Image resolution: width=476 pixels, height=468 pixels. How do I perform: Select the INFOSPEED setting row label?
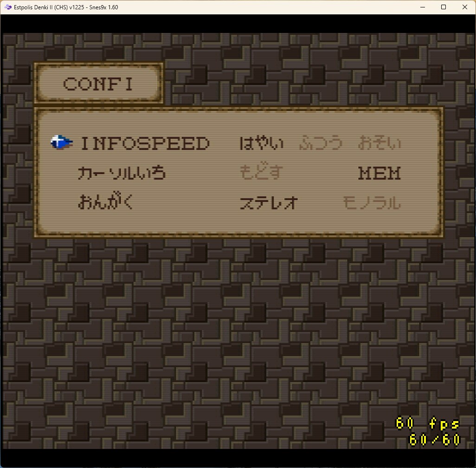145,143
